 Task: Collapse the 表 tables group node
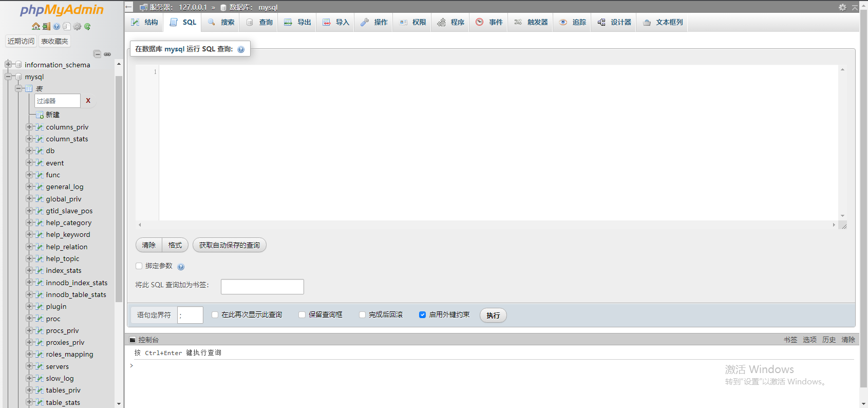(x=18, y=88)
